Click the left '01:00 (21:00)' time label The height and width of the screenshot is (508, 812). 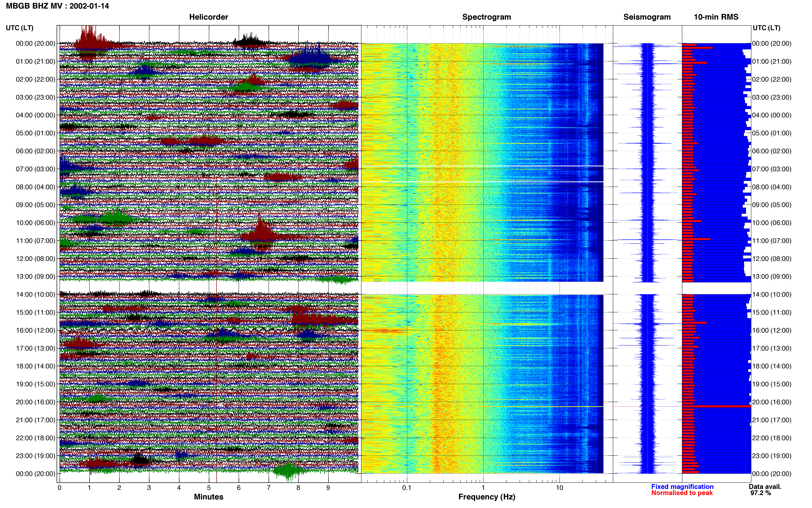[x=36, y=61]
